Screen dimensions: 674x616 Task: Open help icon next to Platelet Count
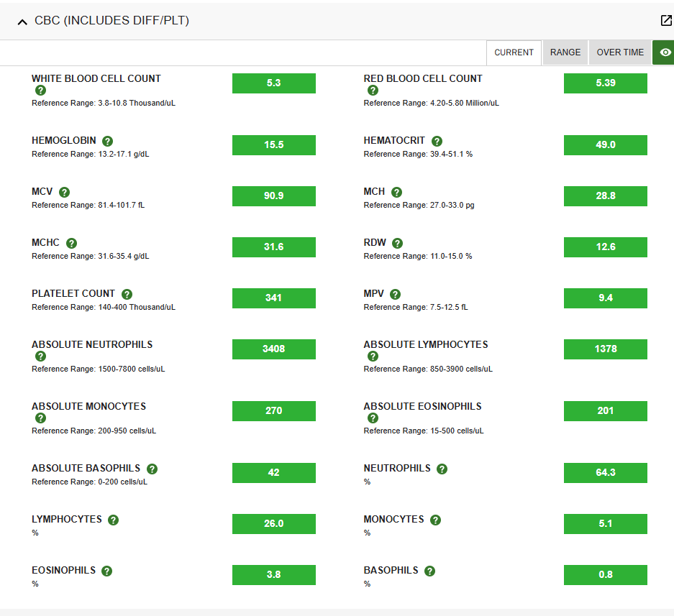pos(127,294)
